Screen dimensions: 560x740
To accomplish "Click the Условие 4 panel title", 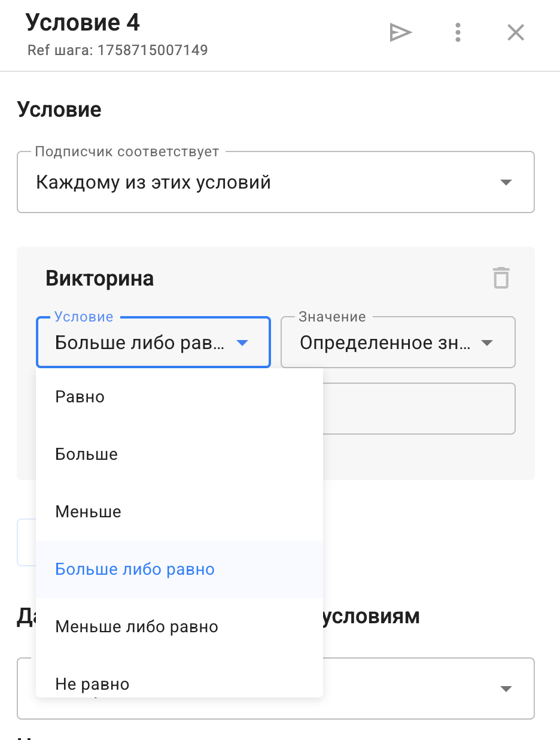I will point(83,23).
